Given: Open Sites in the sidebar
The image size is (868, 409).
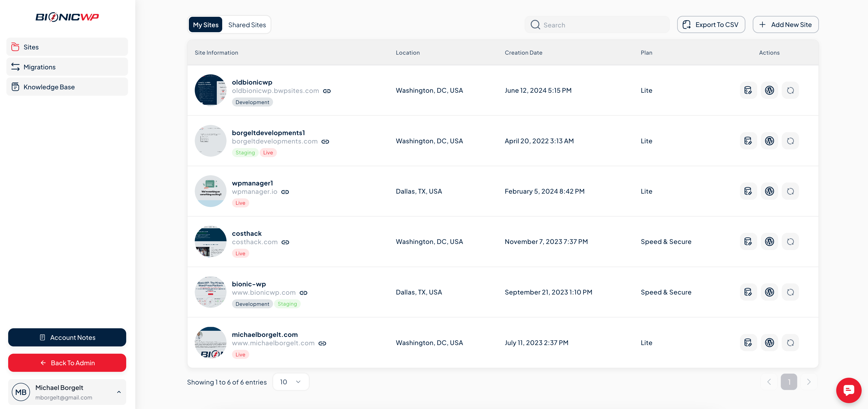Looking at the screenshot, I should 67,47.
